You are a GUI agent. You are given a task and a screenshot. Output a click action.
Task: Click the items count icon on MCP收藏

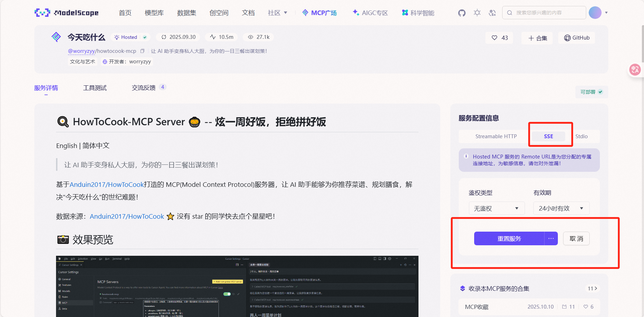pyautogui.click(x=568, y=307)
